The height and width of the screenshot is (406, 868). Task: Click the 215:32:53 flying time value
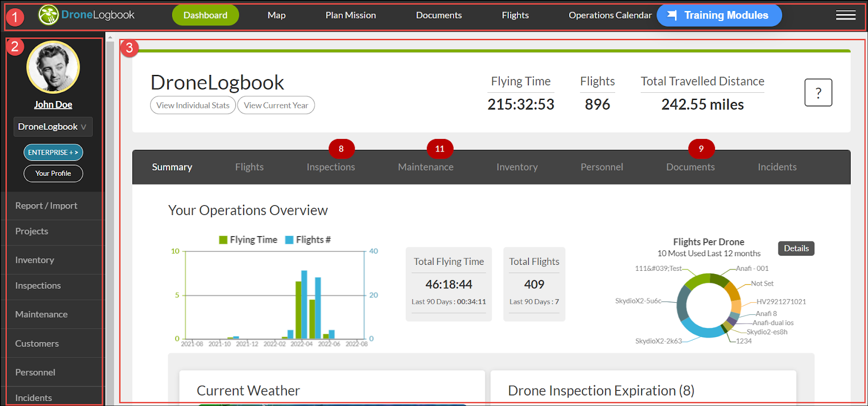521,104
